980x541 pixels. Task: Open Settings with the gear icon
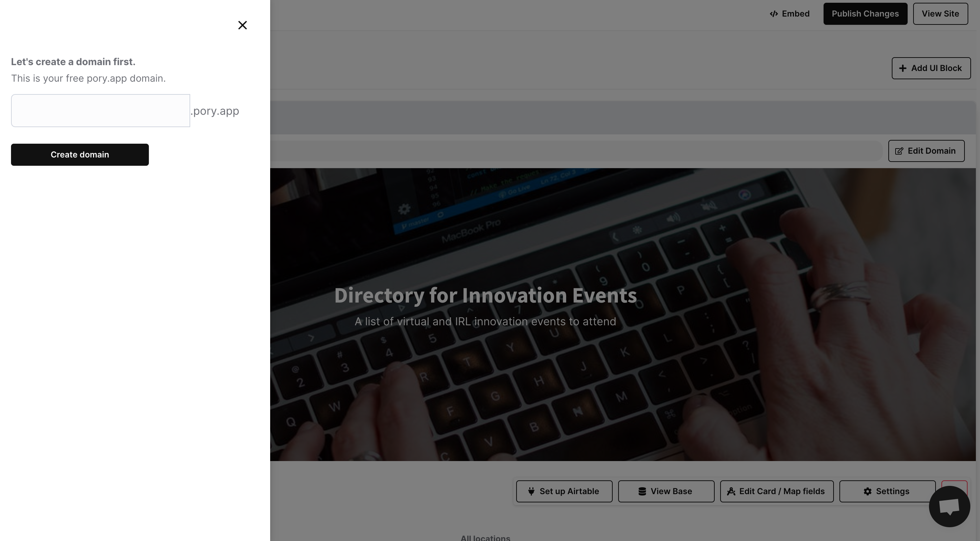pyautogui.click(x=867, y=491)
